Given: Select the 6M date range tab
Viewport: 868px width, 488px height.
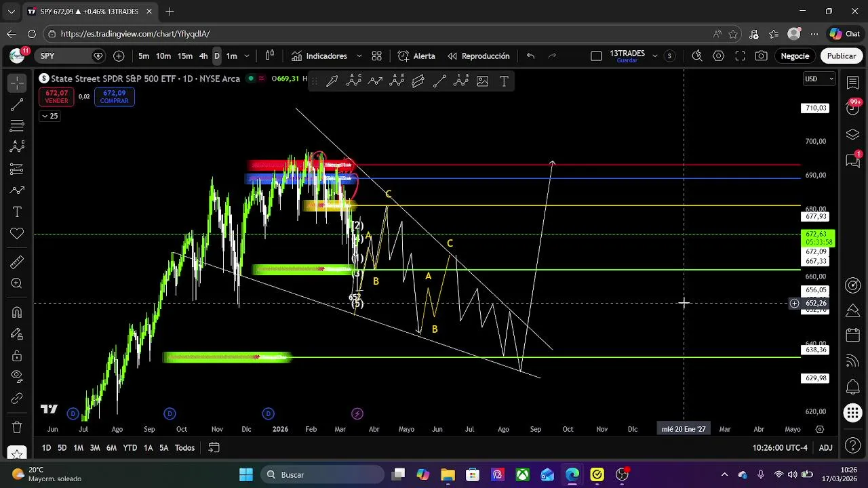Looking at the screenshot, I should click(111, 448).
